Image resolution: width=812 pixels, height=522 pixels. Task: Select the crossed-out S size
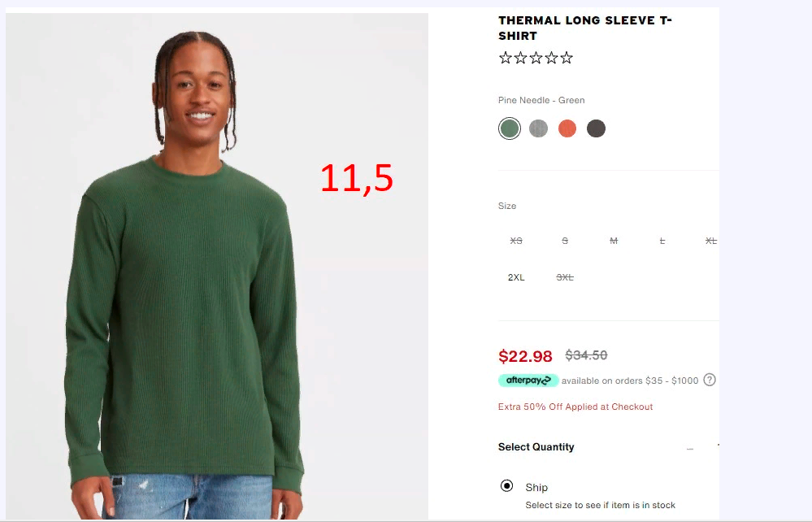(x=565, y=241)
